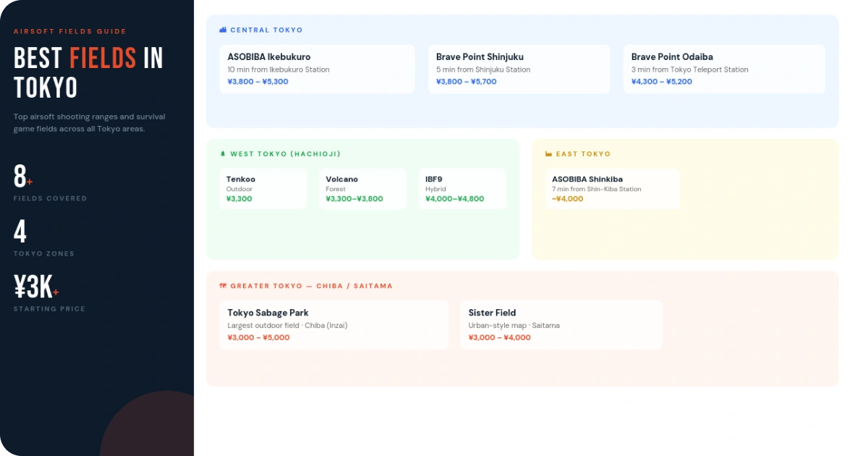Select the Brave Point Odaiba card
Screen dimensions: 868x456
click(724, 69)
